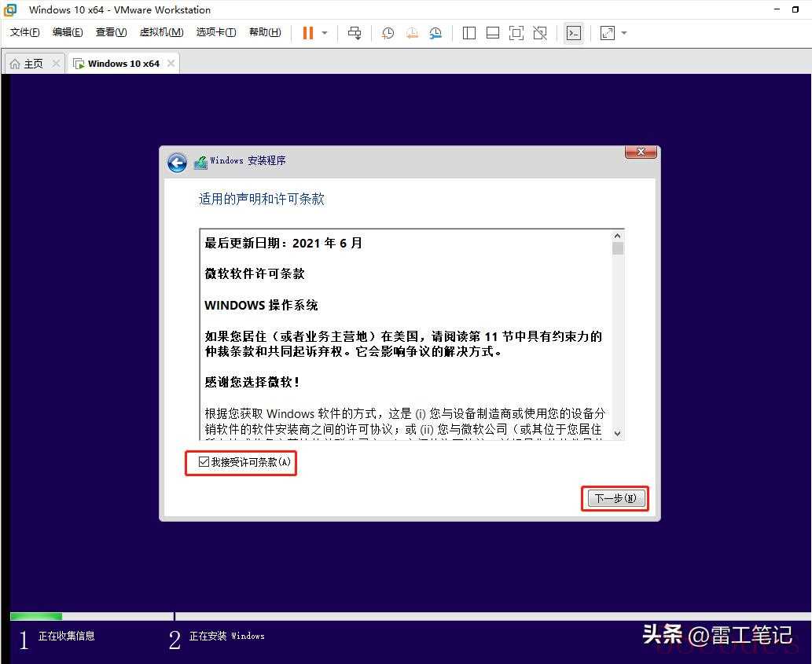812x664 pixels.
Task: Click the WINDOWS 操作系统 text
Action: (x=261, y=306)
